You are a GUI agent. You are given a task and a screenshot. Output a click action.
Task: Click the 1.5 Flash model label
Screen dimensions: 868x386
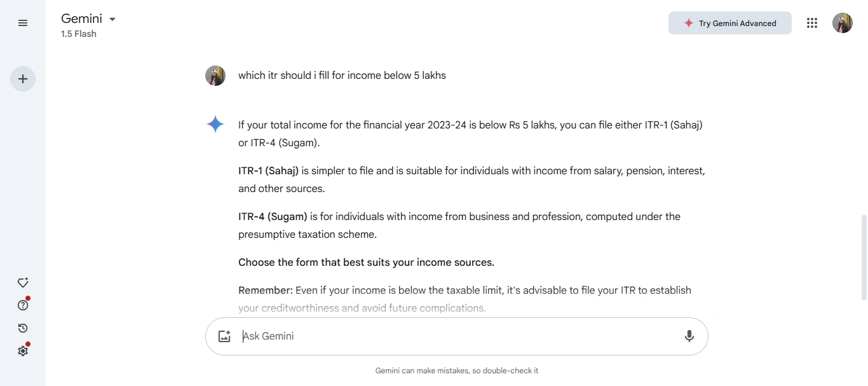point(79,34)
